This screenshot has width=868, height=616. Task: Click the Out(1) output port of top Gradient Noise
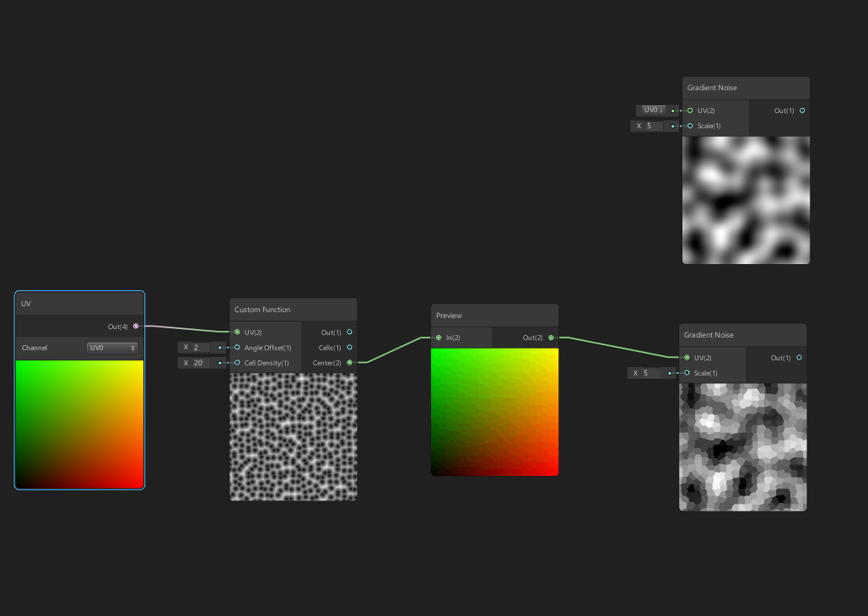[x=801, y=111]
